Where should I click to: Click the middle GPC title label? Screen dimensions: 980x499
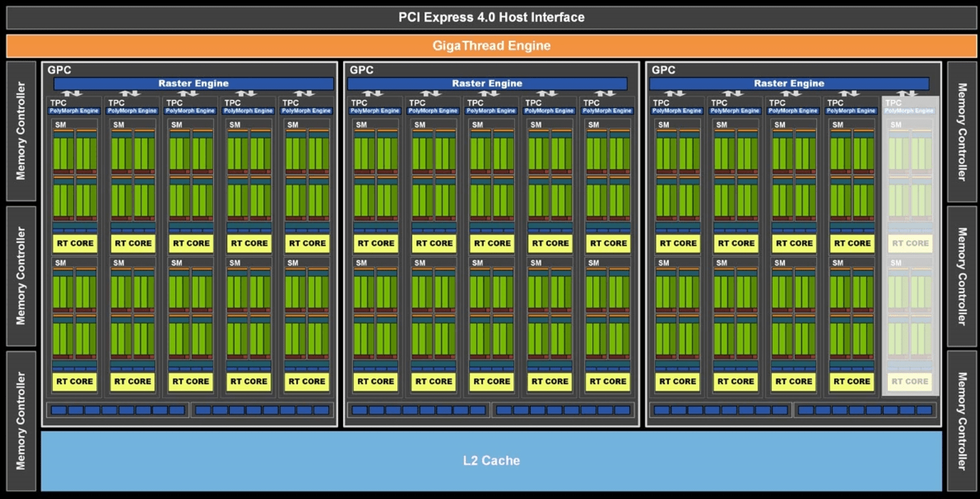point(361,70)
